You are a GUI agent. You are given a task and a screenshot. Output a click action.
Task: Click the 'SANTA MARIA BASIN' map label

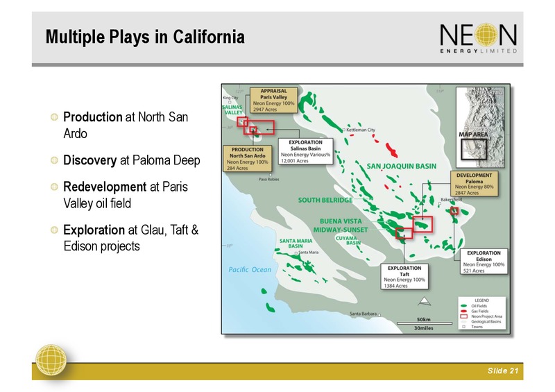[296, 244]
